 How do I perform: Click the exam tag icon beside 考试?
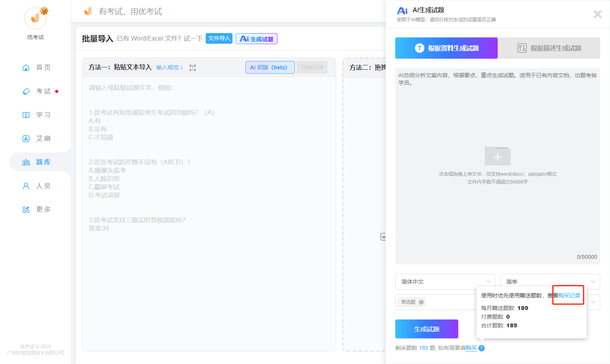tap(26, 91)
